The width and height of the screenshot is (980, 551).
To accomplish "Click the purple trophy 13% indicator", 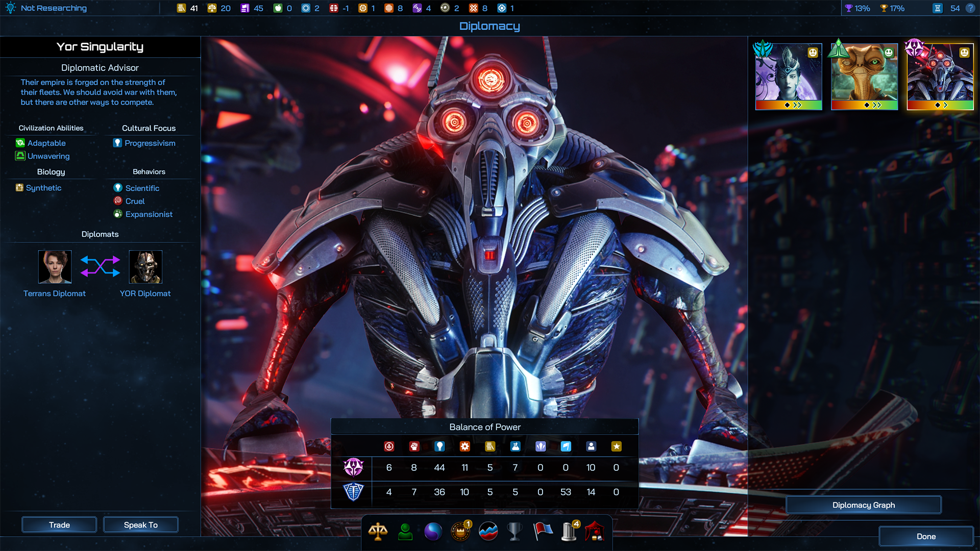I will (857, 8).
